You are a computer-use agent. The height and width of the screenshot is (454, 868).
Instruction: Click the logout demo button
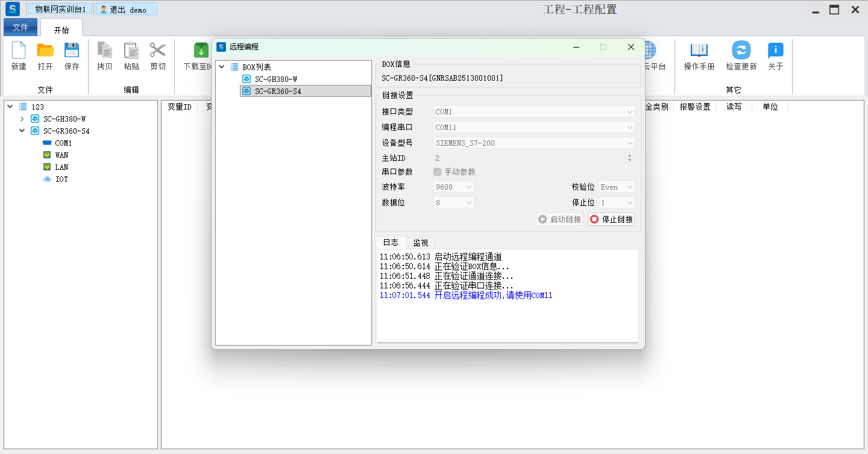click(127, 10)
